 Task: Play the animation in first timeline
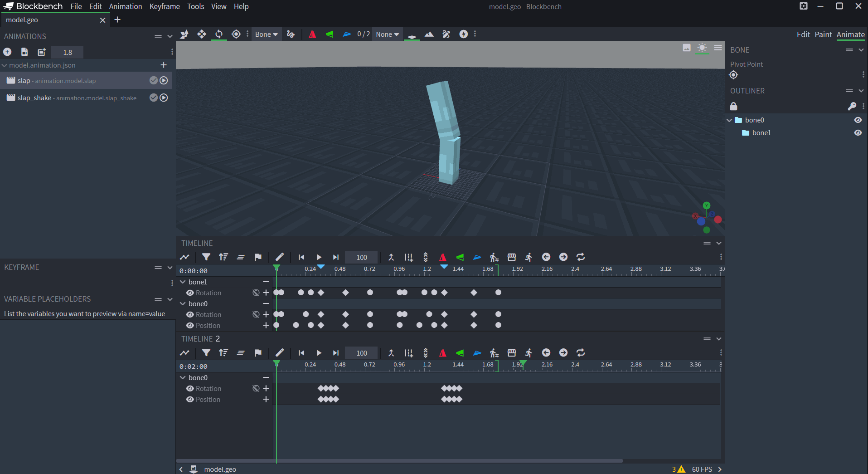click(319, 257)
